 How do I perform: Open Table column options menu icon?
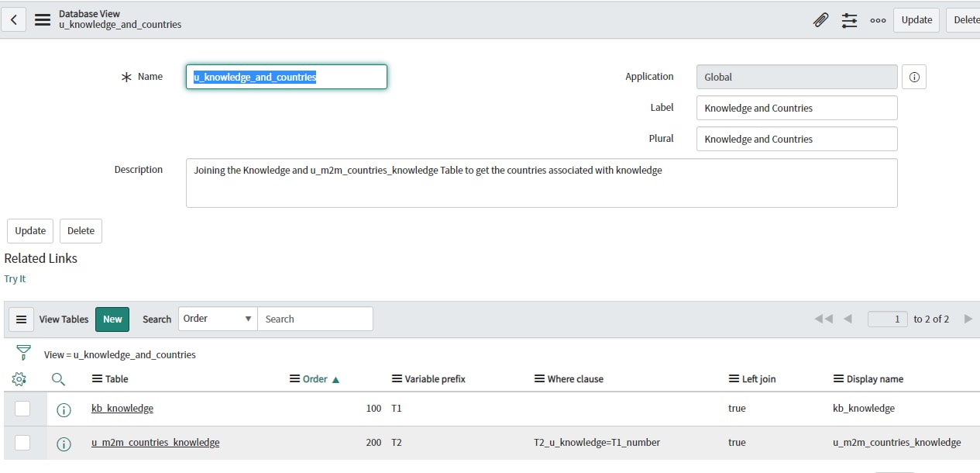click(x=97, y=379)
